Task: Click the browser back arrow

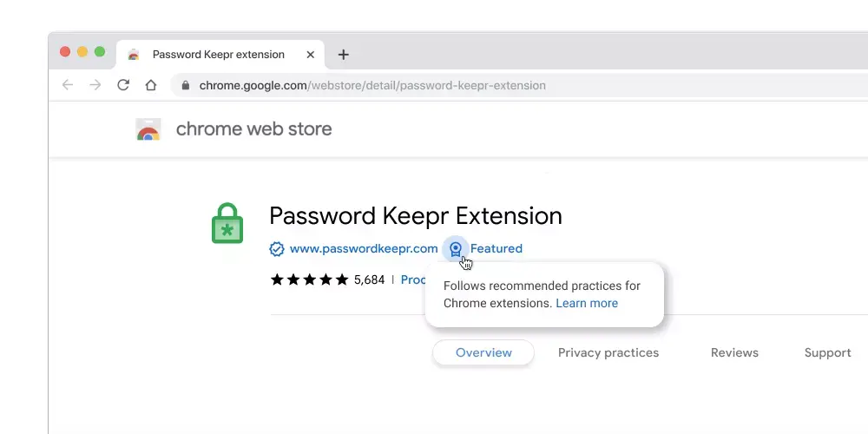Action: click(68, 85)
